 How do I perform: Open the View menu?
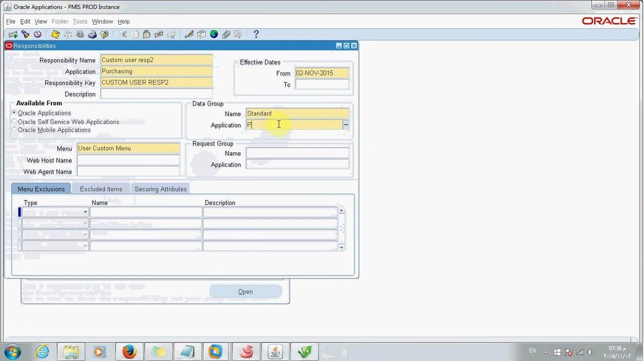coord(41,22)
